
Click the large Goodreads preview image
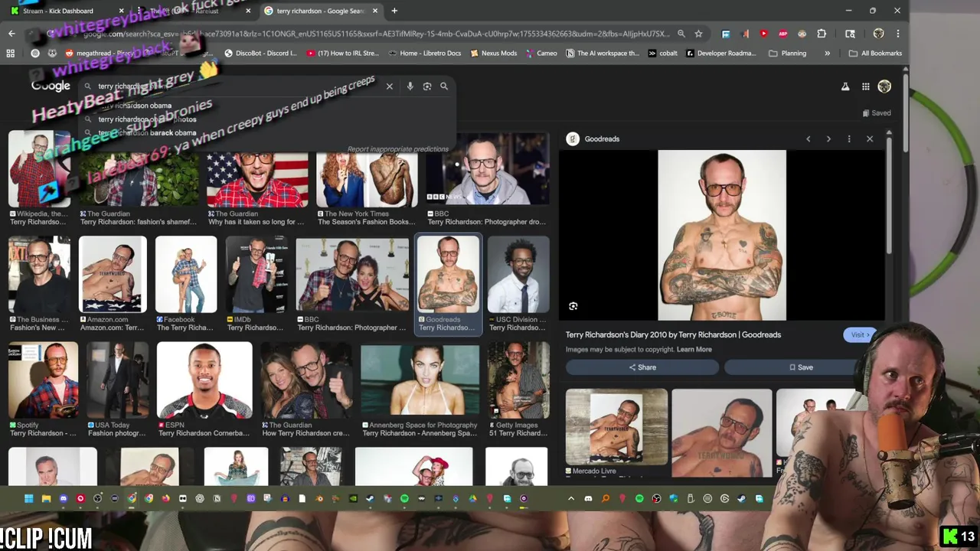(722, 235)
